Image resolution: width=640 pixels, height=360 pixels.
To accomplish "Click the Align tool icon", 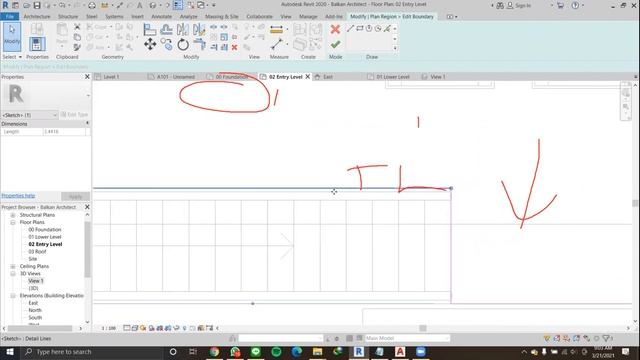I will coord(150,29).
